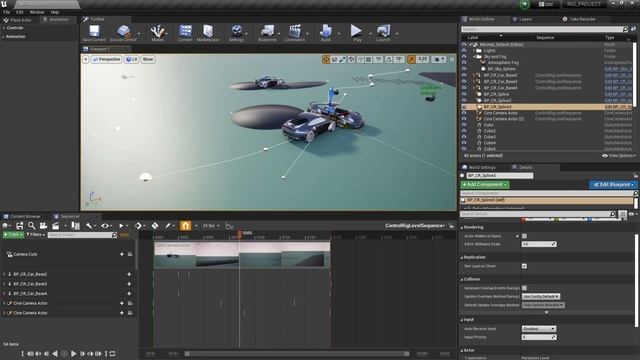Click Sequencer find-in-content-browser magnifier icon
Viewport: 640px width, 360px height.
coord(31,226)
